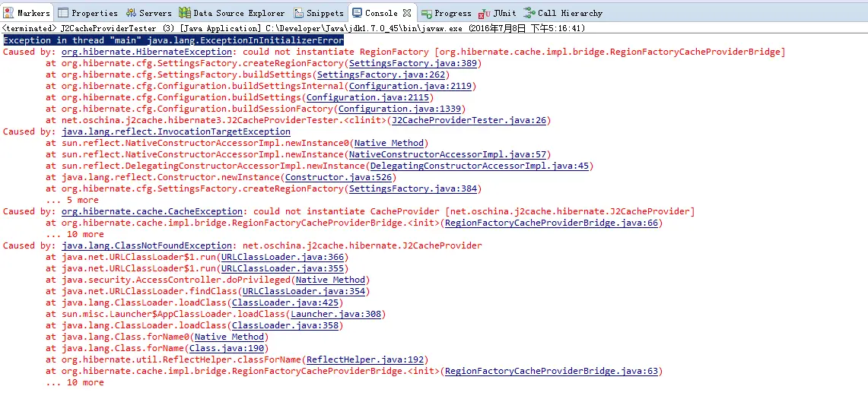Open the ClassLoader.java:358 link
Image resolution: width=868 pixels, height=418 pixels.
pyautogui.click(x=285, y=325)
